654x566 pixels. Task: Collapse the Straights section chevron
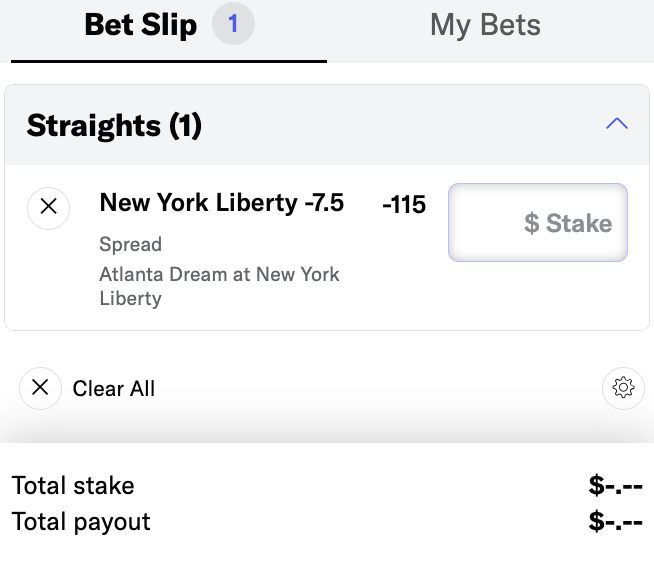[617, 124]
